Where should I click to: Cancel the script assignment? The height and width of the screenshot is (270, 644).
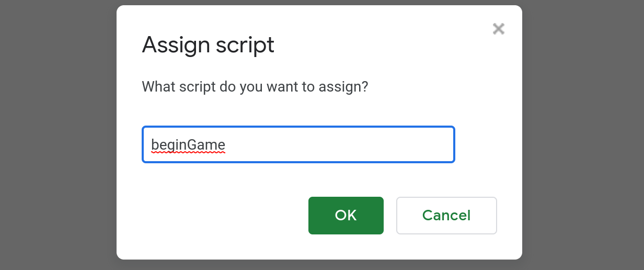tap(446, 216)
